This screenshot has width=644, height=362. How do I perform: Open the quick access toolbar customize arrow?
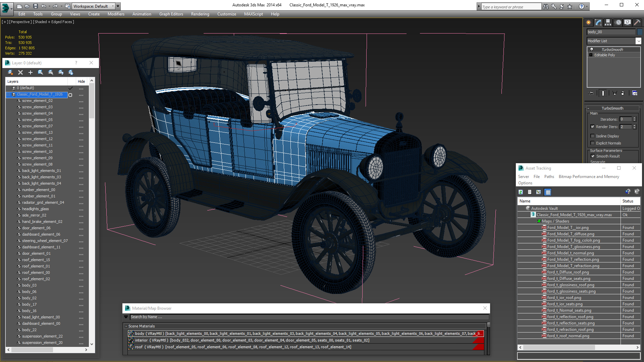[x=118, y=6]
